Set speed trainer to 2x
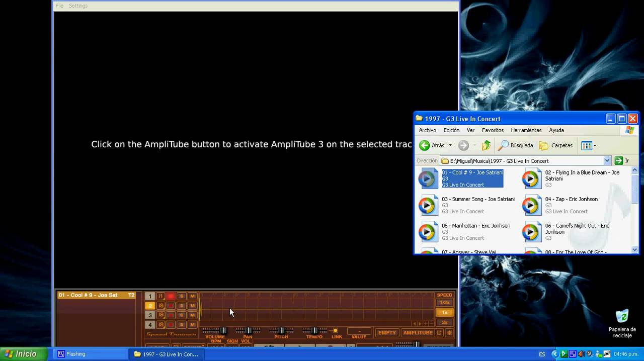Image resolution: width=644 pixels, height=361 pixels. (445, 322)
